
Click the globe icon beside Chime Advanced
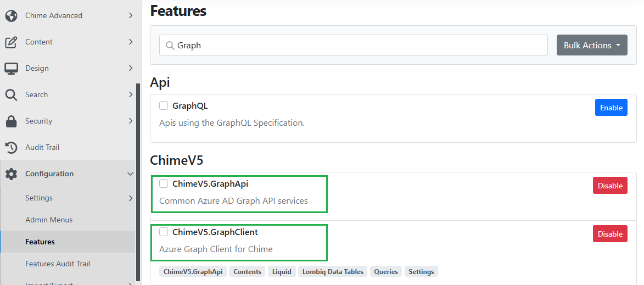click(11, 15)
